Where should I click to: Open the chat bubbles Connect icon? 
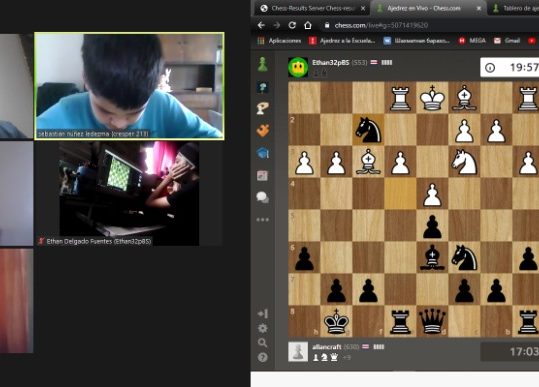click(x=263, y=197)
